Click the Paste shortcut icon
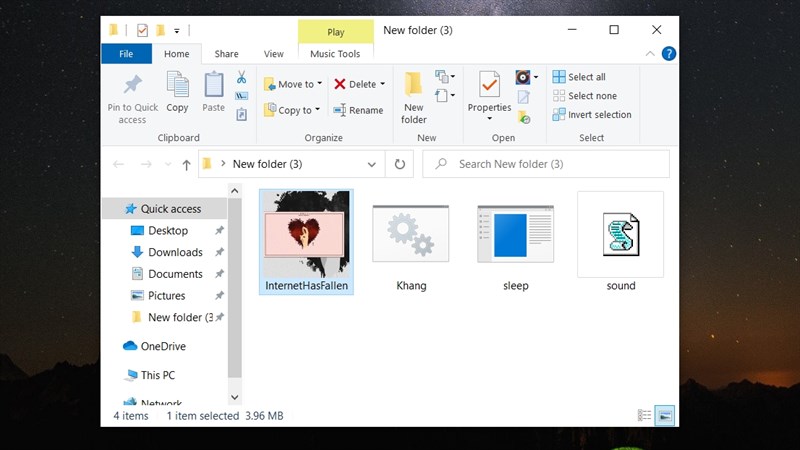800x450 pixels. pyautogui.click(x=241, y=114)
